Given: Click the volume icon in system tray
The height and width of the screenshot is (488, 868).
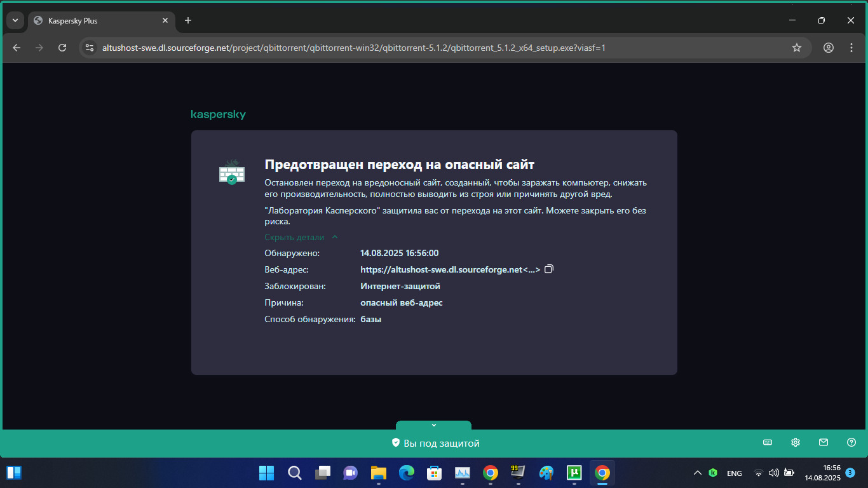Looking at the screenshot, I should coord(773,473).
